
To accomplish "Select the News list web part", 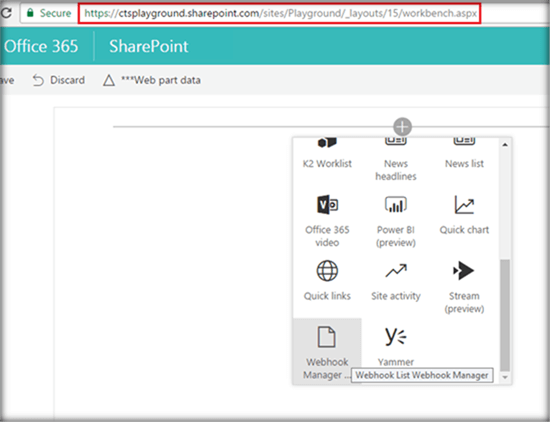I will (x=464, y=153).
